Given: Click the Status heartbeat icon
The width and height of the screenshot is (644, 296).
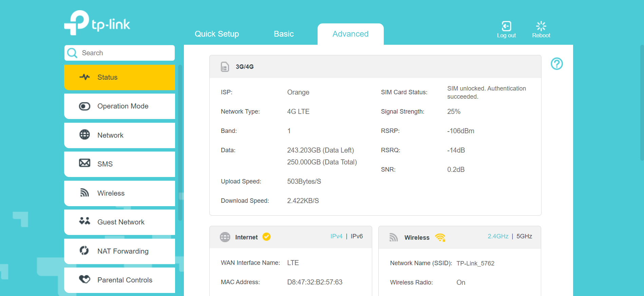Looking at the screenshot, I should pyautogui.click(x=84, y=77).
